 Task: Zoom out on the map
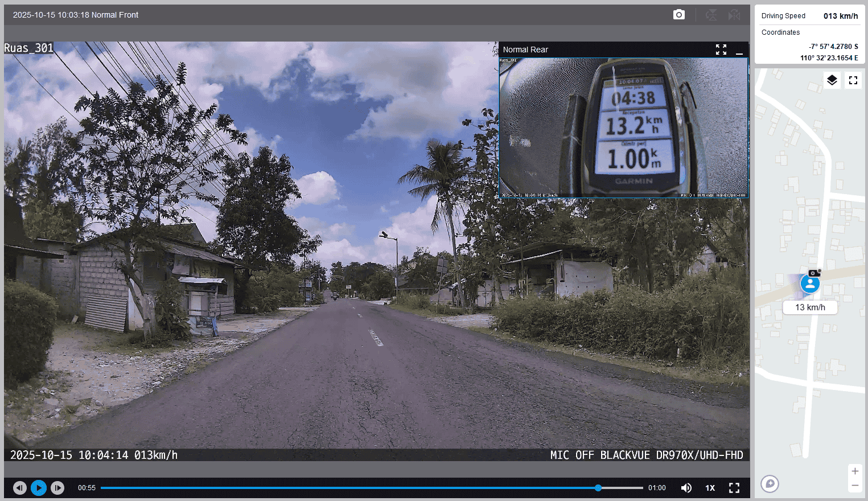[855, 486]
